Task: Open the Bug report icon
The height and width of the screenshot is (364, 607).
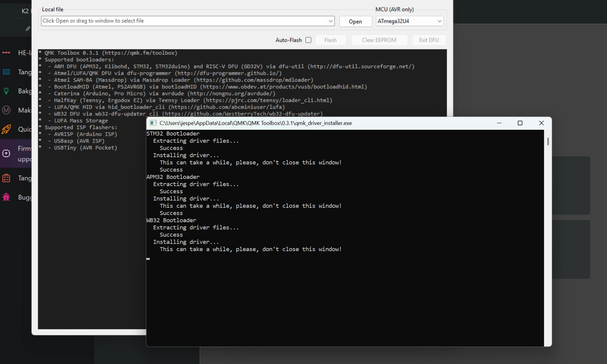Action: point(6,197)
